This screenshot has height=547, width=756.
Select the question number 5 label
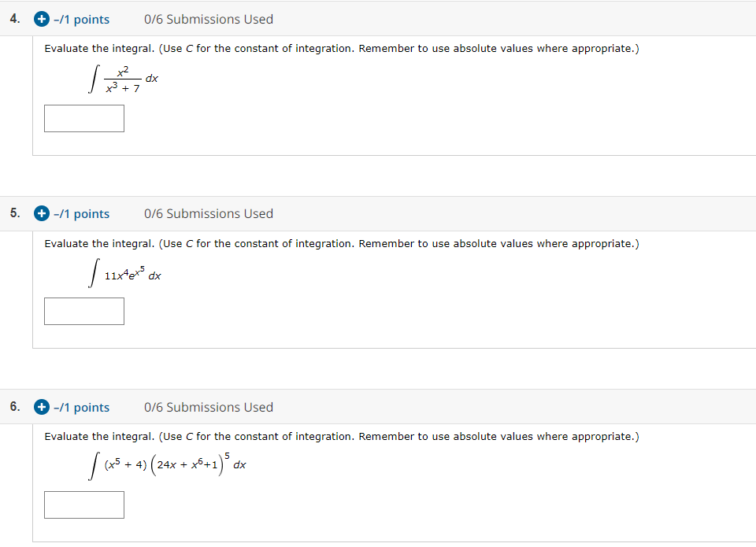tap(13, 213)
